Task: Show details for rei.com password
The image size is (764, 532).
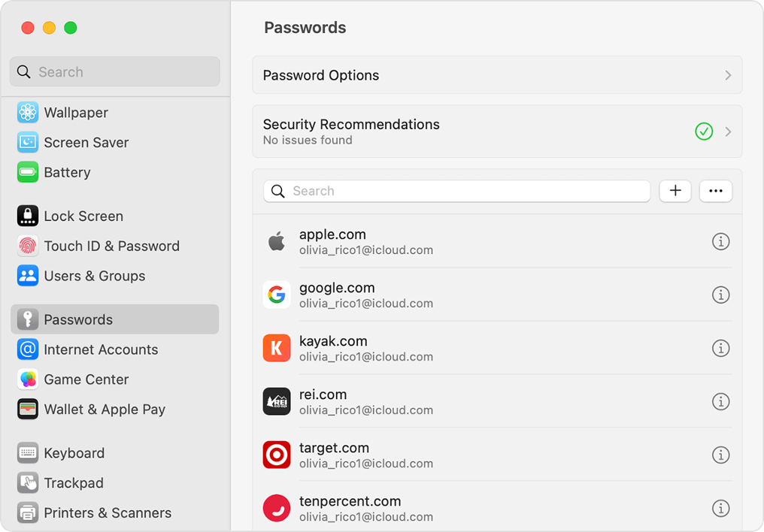Action: coord(720,401)
